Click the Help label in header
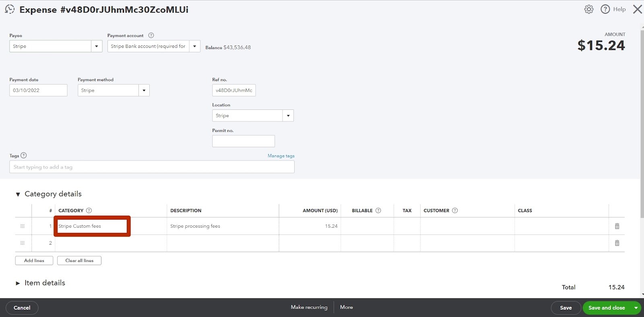Screen dimensions: 644x317 pyautogui.click(x=619, y=9)
